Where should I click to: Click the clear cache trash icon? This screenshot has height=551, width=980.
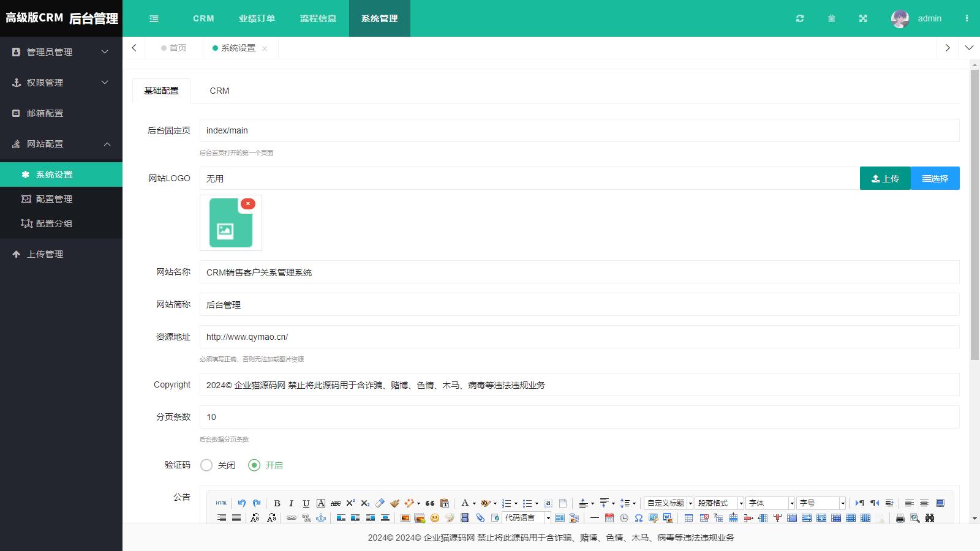(x=831, y=18)
